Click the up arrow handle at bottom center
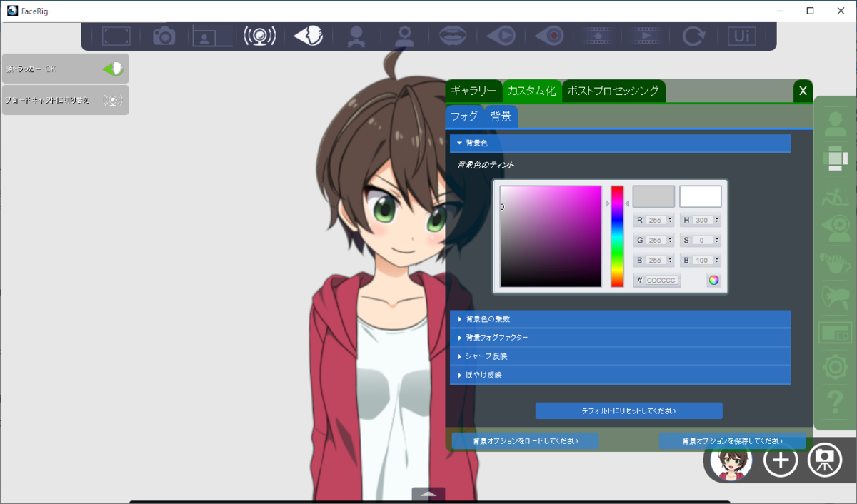The height and width of the screenshot is (504, 857). point(428,494)
